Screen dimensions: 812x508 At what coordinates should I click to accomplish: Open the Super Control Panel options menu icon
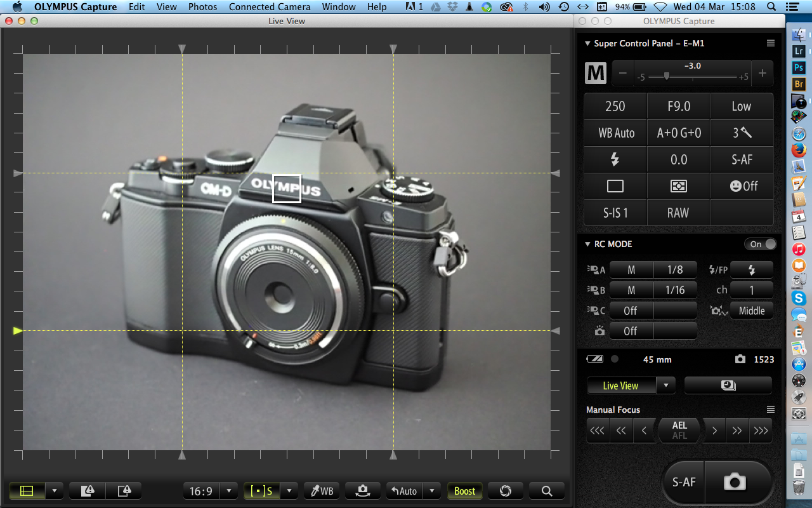(771, 43)
